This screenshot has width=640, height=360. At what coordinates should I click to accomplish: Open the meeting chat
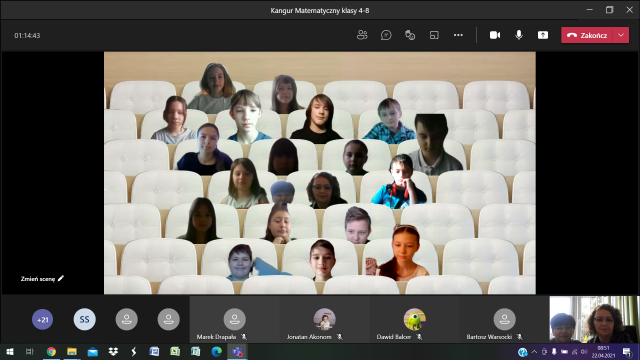tap(386, 35)
